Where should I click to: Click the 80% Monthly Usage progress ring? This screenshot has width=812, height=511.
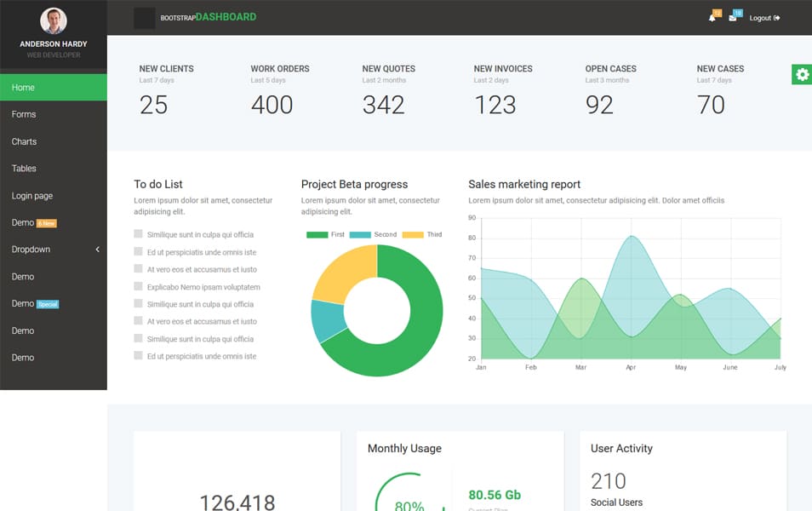410,502
